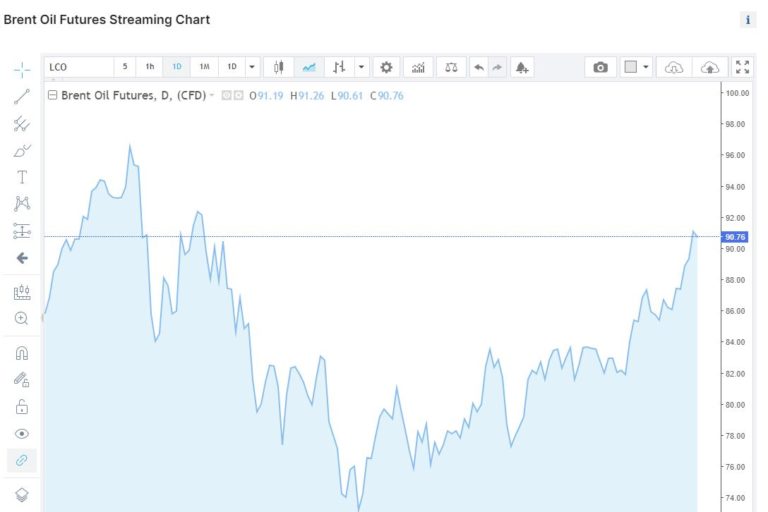Click the LCO symbol input field

click(78, 67)
